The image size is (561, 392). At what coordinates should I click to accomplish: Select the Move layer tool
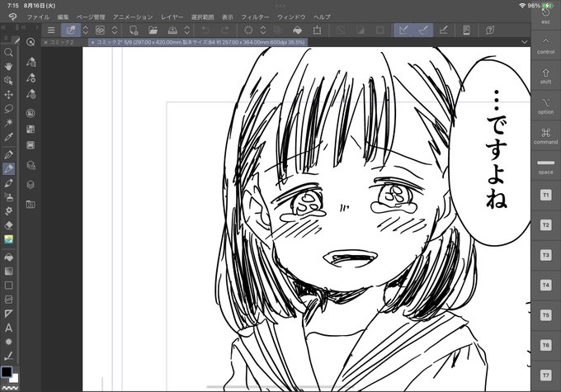pos(8,95)
